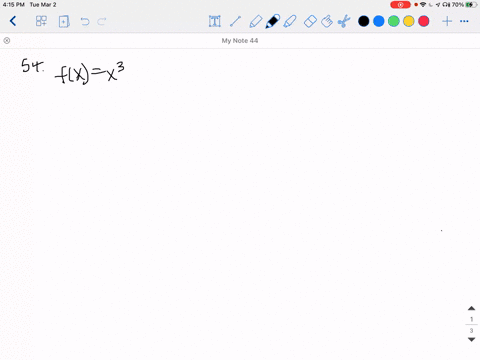
Task: Close the note tab with X icon
Action: 7,41
